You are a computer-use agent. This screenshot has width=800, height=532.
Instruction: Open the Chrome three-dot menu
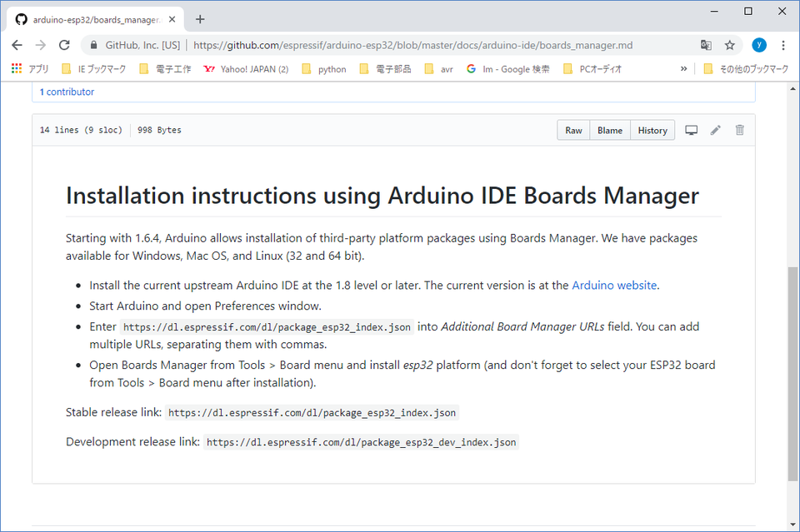pyautogui.click(x=783, y=45)
